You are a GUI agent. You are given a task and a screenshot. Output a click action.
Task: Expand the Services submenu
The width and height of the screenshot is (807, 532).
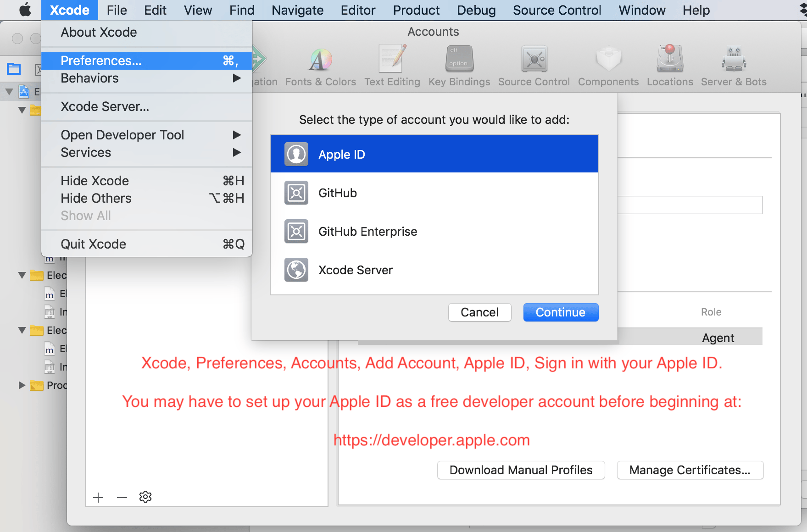(x=147, y=152)
